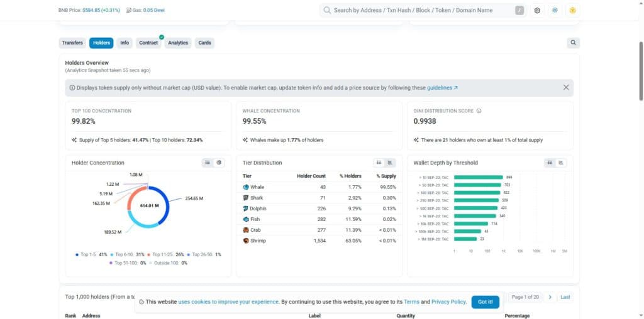Switch Holder Concentration to list view

[208, 163]
